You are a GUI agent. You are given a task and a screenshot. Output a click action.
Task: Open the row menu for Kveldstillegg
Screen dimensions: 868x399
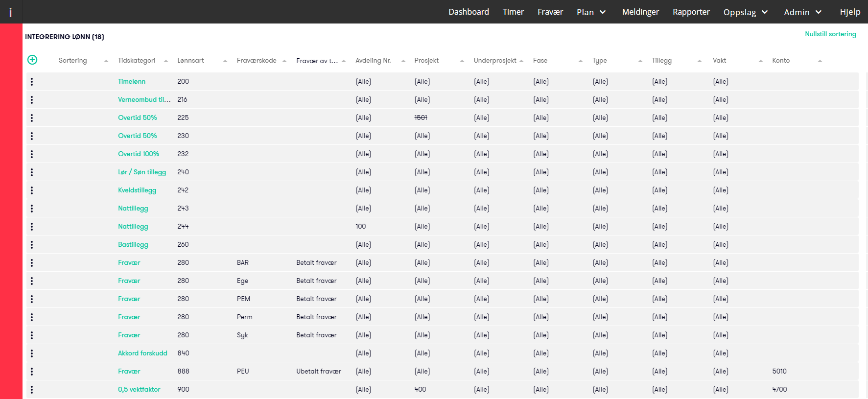[x=32, y=190]
